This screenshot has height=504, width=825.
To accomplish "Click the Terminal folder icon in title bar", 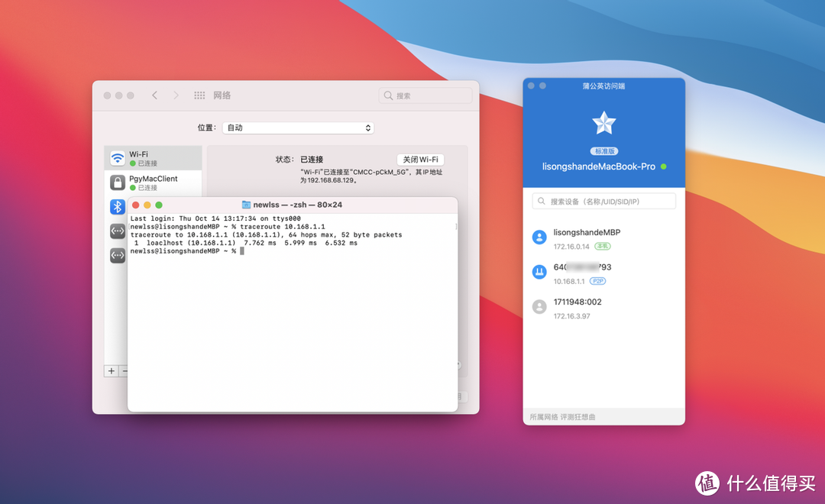I will point(246,205).
